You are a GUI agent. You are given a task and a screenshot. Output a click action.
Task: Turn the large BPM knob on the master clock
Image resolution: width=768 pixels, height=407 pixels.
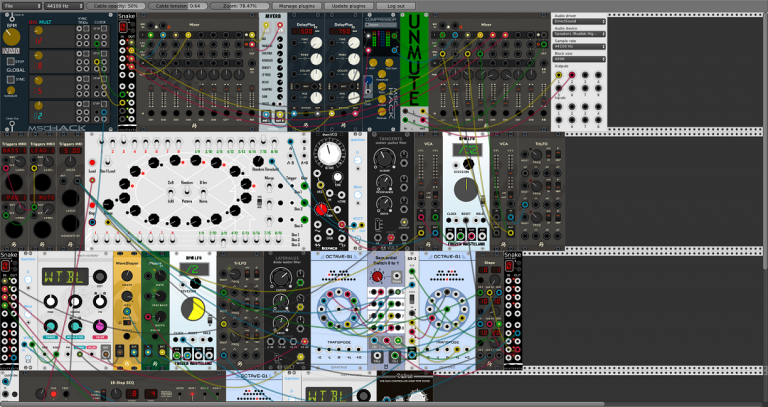click(11, 38)
